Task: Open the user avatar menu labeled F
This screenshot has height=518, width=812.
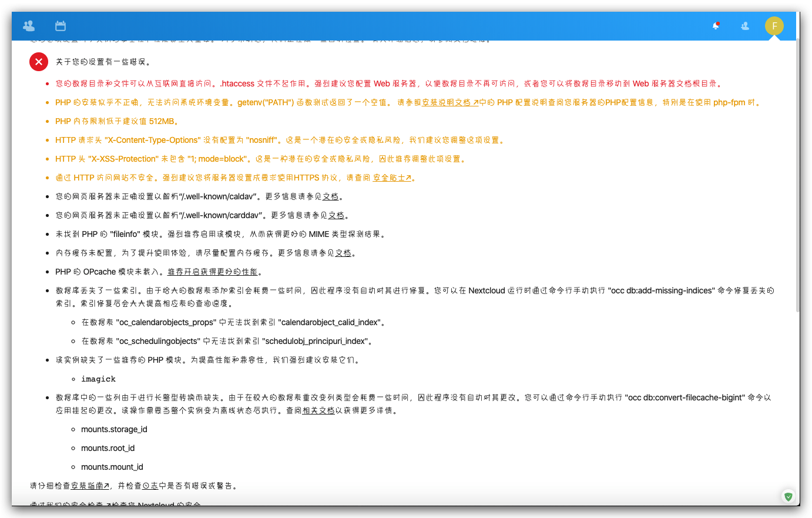Action: pos(774,26)
